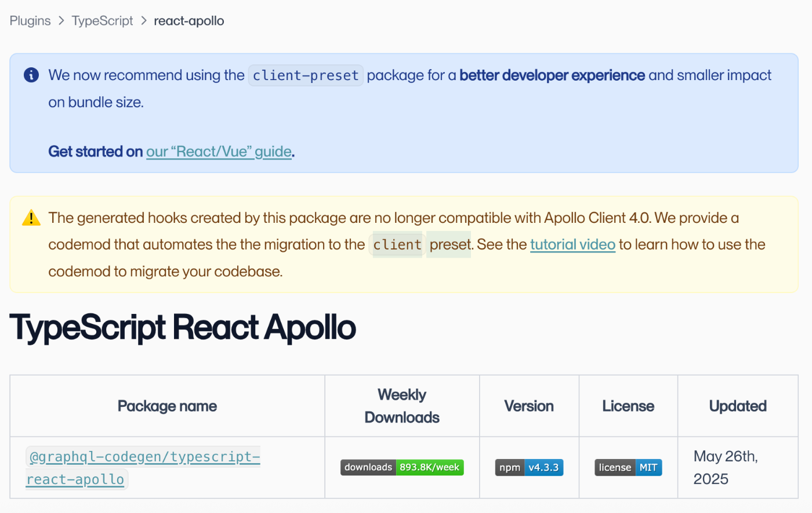The image size is (812, 513).
Task: Select the react-apollo breadcrumb item
Action: (188, 21)
